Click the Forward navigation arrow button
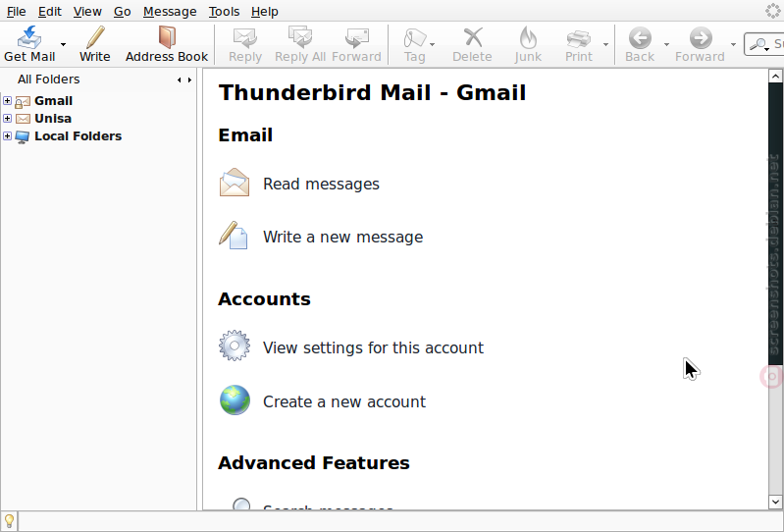Image resolution: width=784 pixels, height=532 pixels. point(701,38)
